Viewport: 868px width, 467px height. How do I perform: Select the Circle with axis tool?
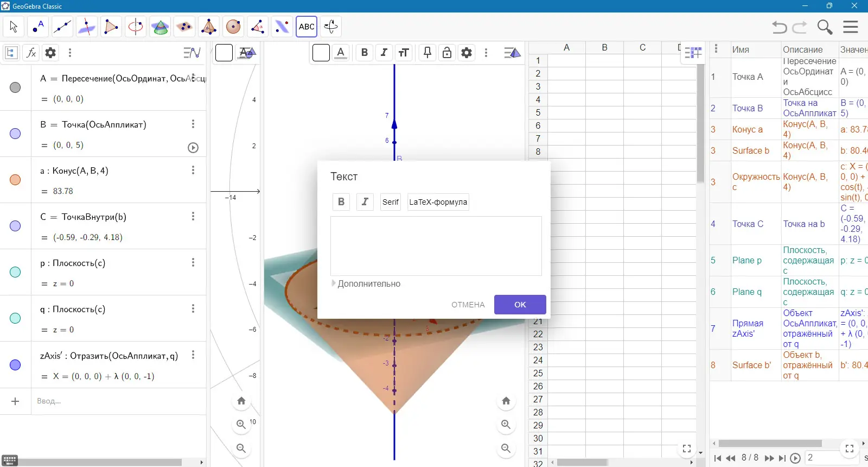136,27
